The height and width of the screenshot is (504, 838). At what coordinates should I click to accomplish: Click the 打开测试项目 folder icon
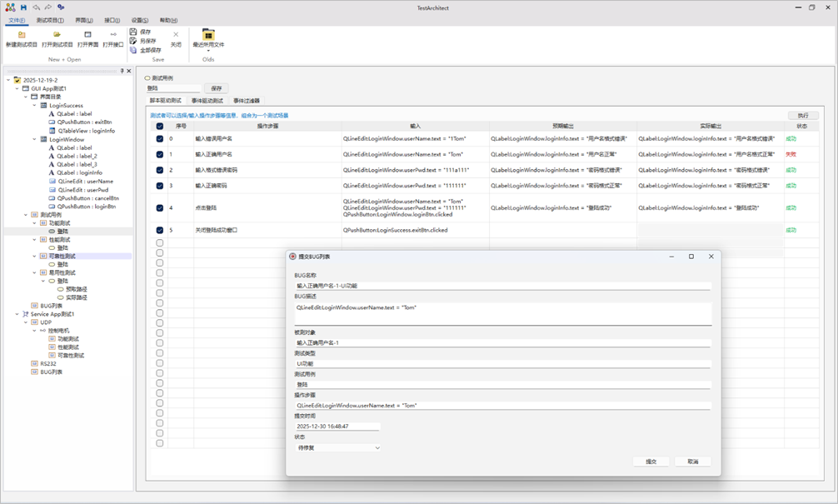tap(57, 35)
